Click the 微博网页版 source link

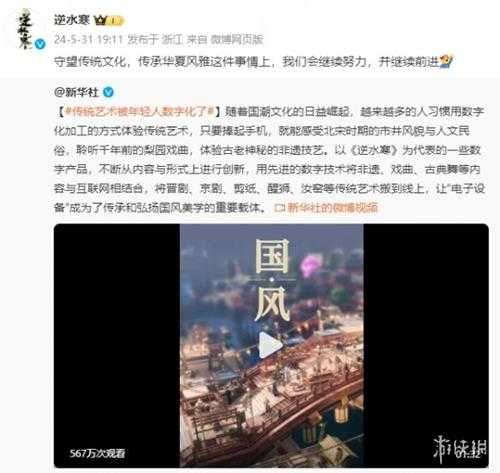(x=236, y=40)
